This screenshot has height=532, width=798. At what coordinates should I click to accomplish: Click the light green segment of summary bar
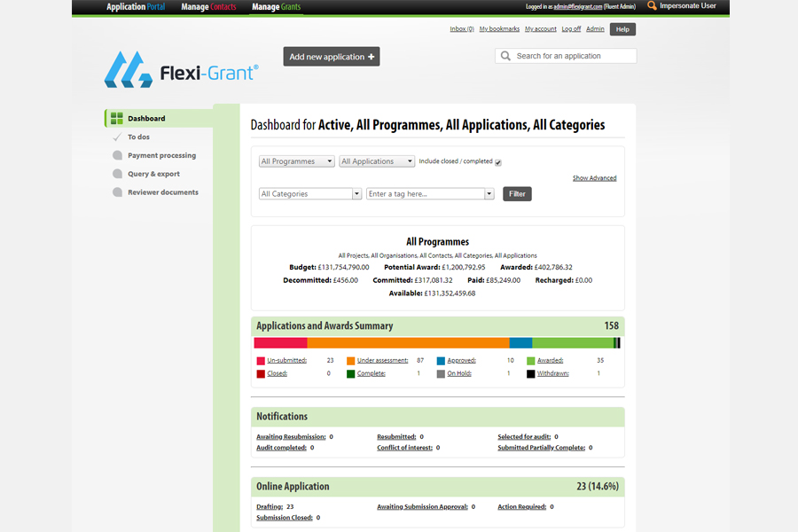(x=573, y=343)
